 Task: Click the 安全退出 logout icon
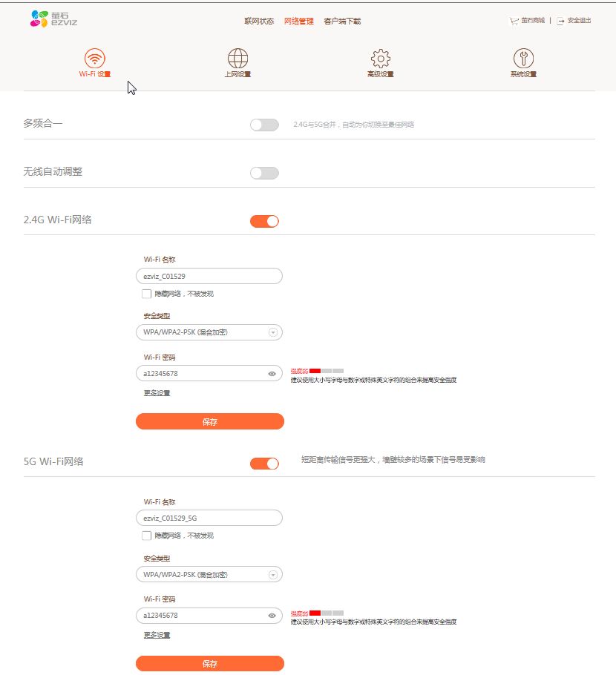point(560,21)
